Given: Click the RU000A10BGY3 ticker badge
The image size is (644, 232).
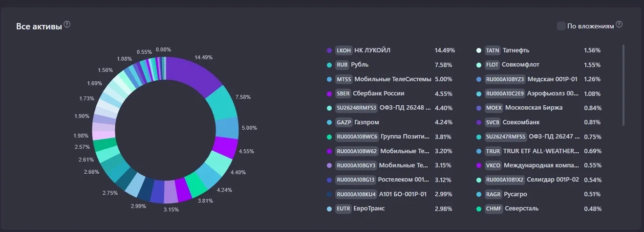Looking at the screenshot, I should 356,165.
